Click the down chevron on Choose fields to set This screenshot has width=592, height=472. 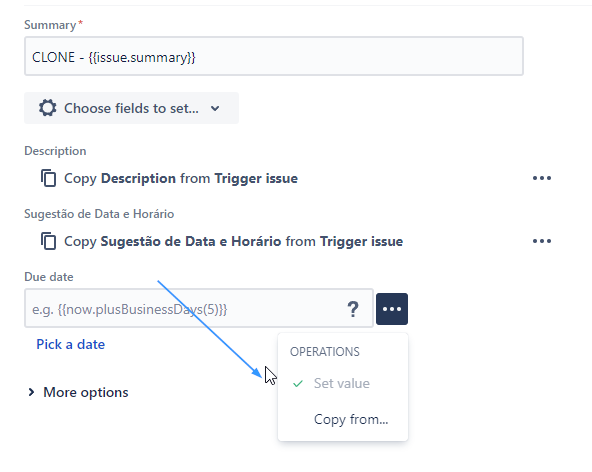[215, 108]
